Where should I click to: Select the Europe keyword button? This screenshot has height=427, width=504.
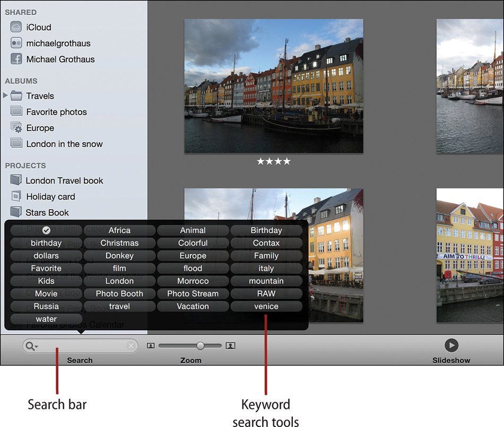(x=193, y=256)
